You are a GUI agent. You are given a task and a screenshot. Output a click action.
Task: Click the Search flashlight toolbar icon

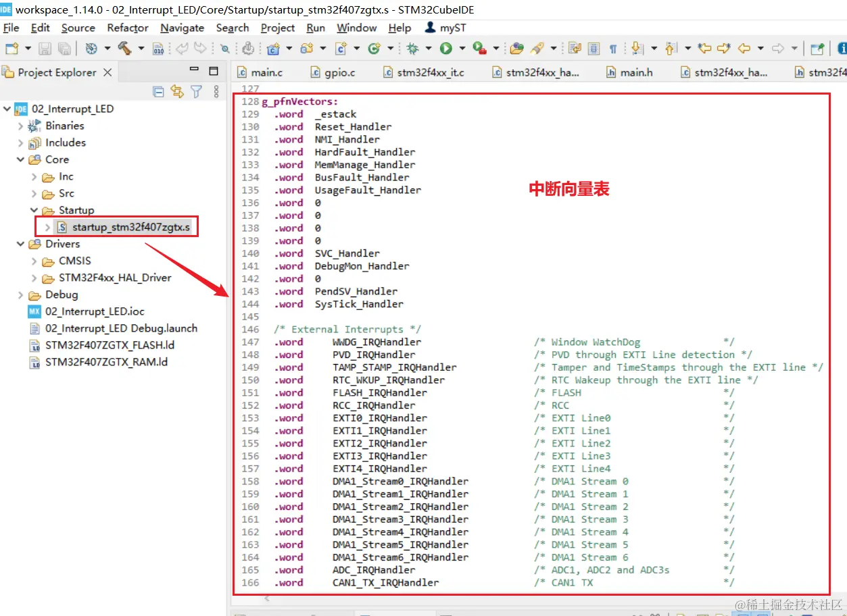click(537, 49)
